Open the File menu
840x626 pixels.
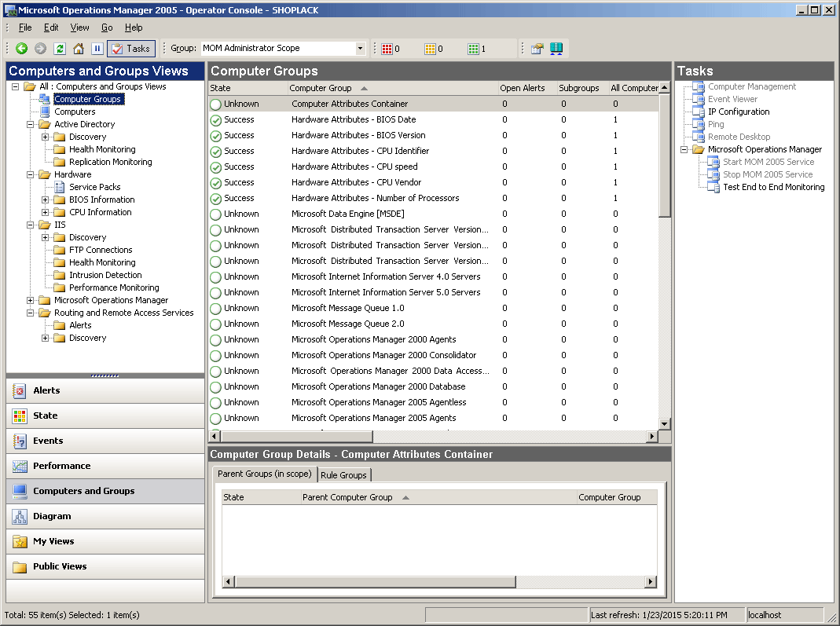click(x=25, y=27)
